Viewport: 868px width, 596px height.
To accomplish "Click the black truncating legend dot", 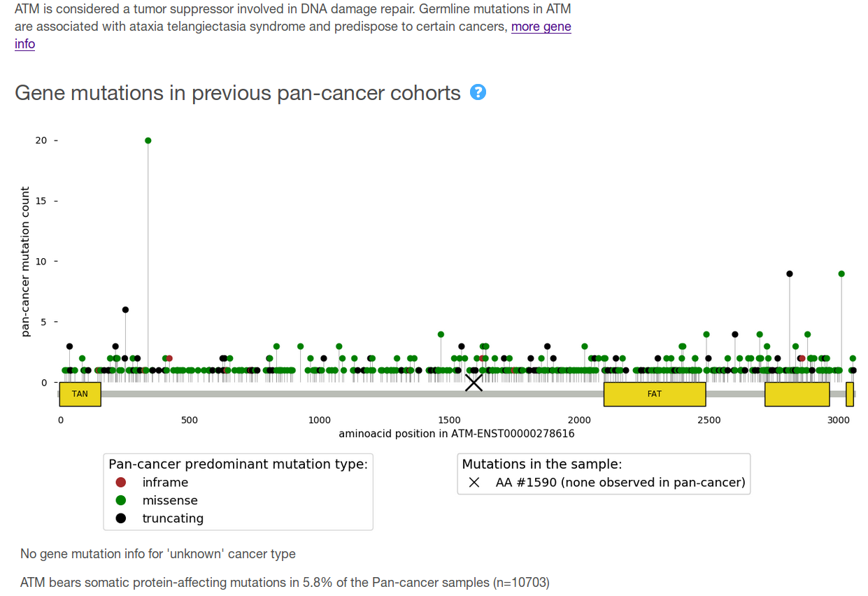I will (121, 519).
